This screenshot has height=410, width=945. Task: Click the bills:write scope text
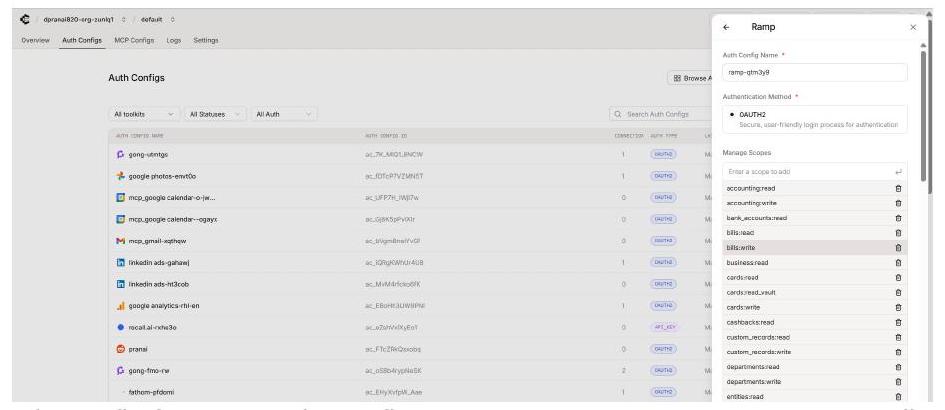click(741, 248)
